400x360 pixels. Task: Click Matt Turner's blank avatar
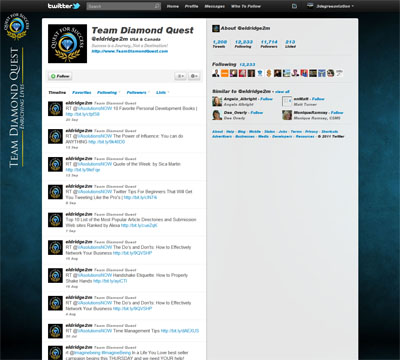[x=287, y=101]
